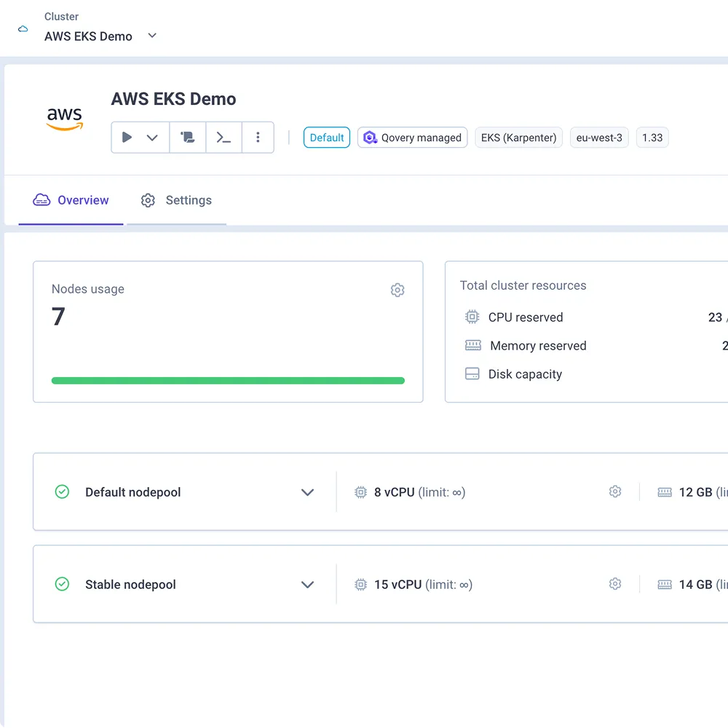Click the Memory reserved icon
The image size is (728, 728).
[473, 345]
